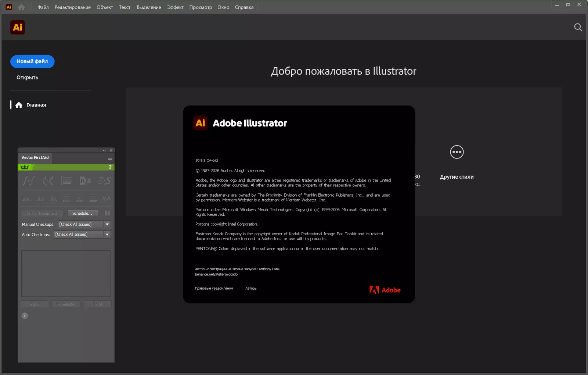Viewport: 588px width, 375px height.
Task: Select the VectorFirstAid panel tab
Action: click(x=35, y=158)
